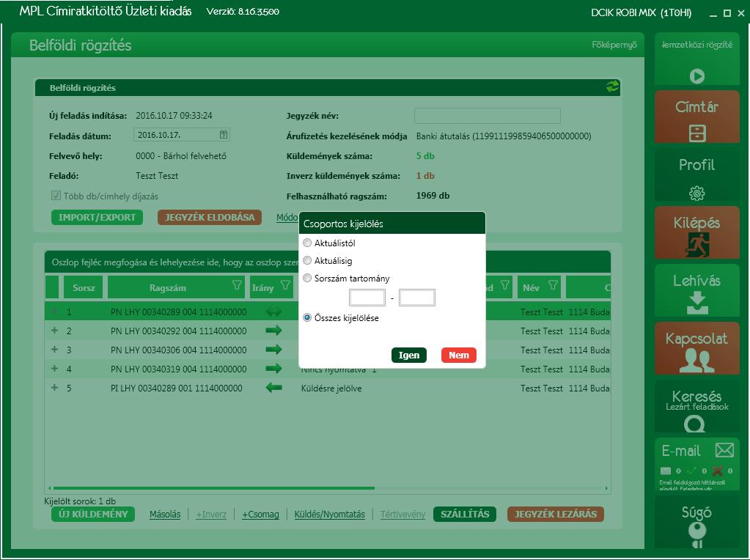The width and height of the screenshot is (750, 560).
Task: Click the right scroll arrow of the table
Action: point(606,488)
